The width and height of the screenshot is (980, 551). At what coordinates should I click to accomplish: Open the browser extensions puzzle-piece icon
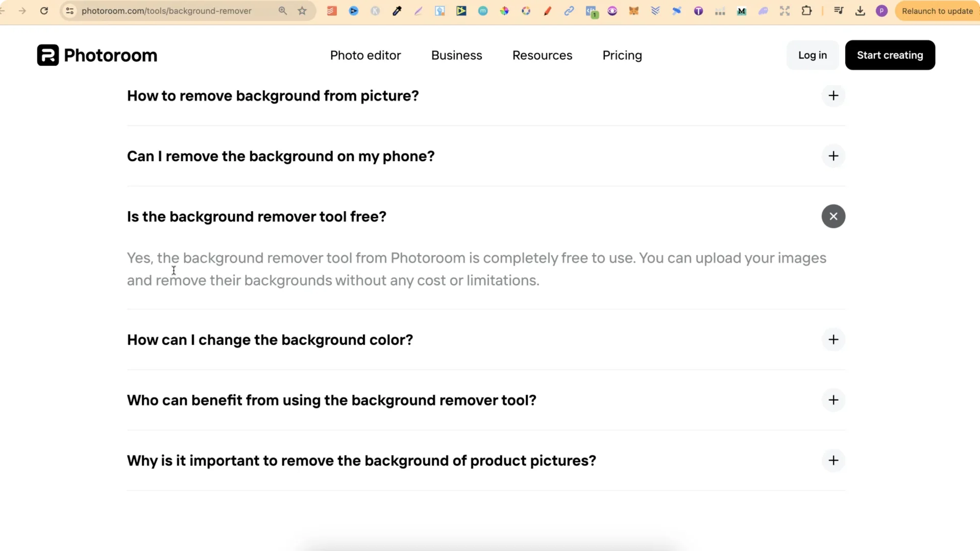point(807,11)
